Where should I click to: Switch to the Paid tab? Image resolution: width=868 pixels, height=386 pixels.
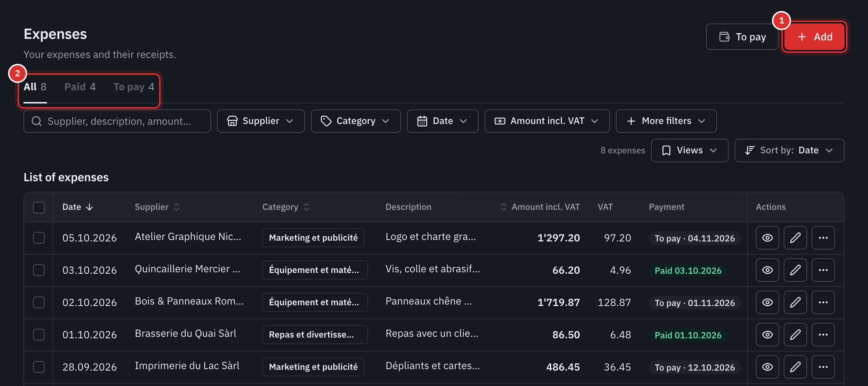pyautogui.click(x=80, y=87)
